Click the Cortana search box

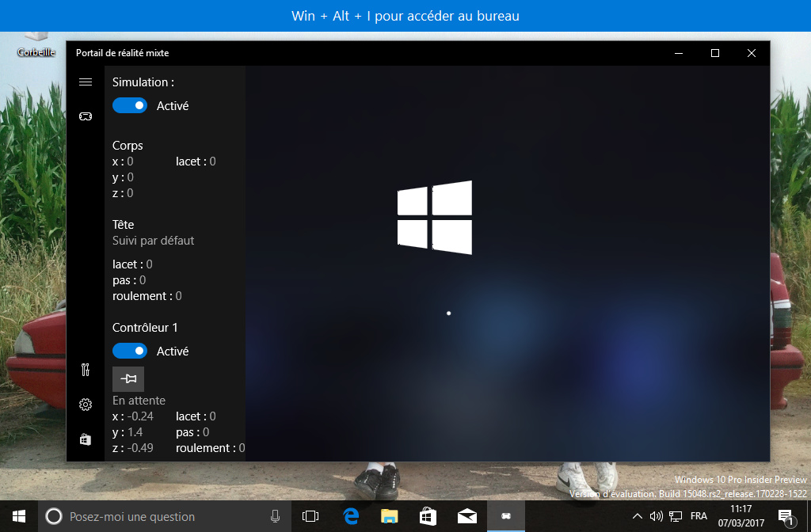pos(163,516)
